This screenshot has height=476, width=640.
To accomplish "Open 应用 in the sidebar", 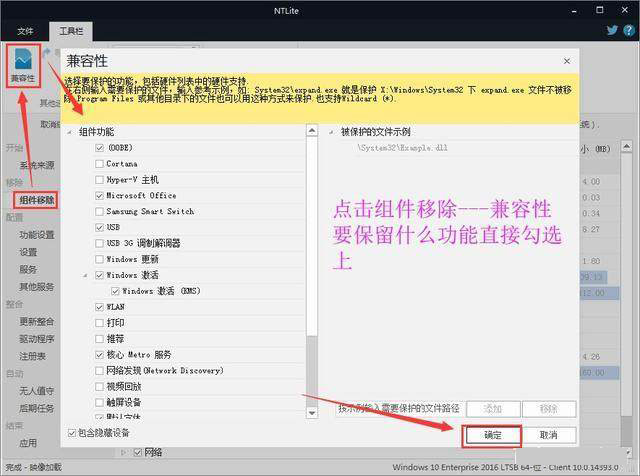I will [28, 443].
